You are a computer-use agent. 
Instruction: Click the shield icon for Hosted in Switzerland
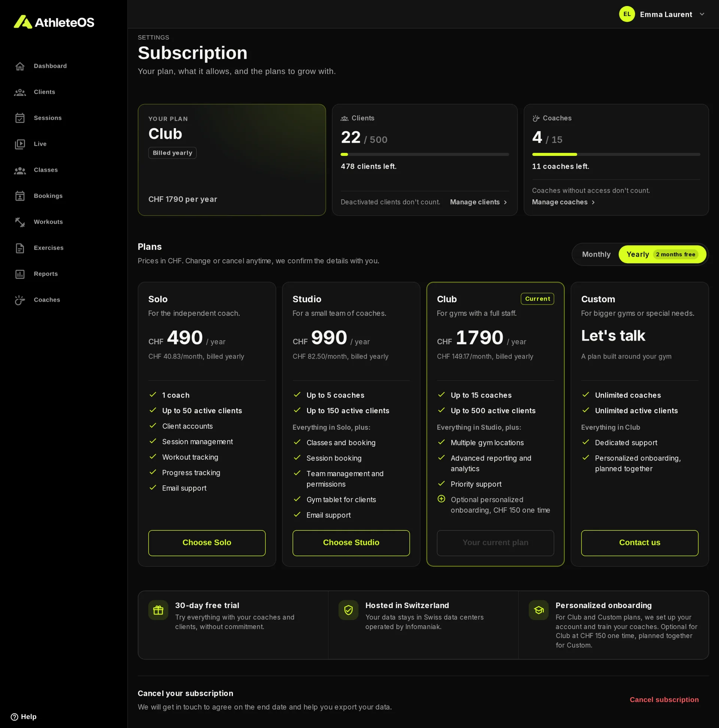(x=348, y=610)
